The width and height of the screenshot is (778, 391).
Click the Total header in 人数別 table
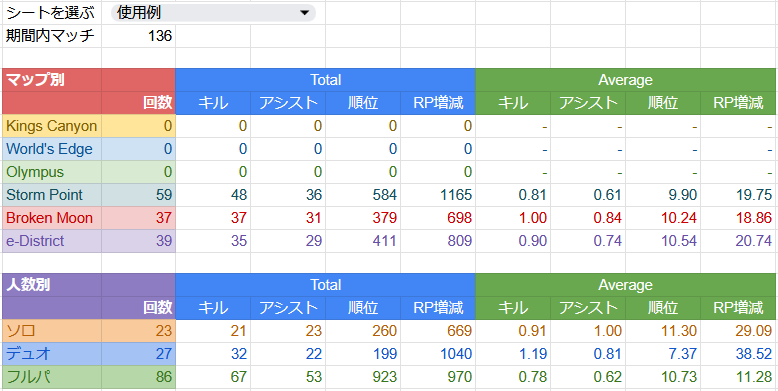(x=325, y=285)
